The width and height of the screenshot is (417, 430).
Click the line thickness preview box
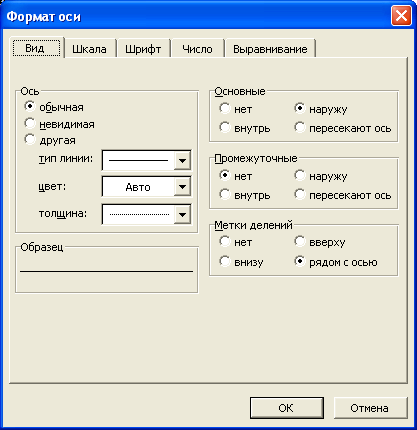(138, 214)
